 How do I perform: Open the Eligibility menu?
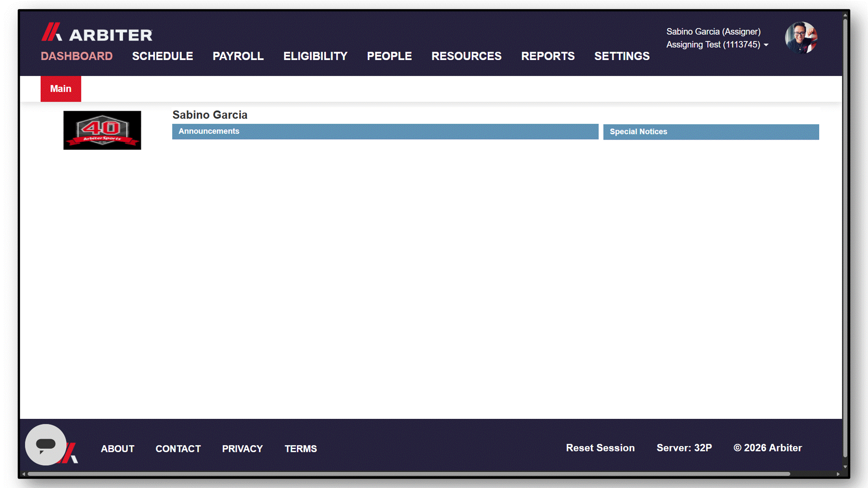pyautogui.click(x=315, y=56)
